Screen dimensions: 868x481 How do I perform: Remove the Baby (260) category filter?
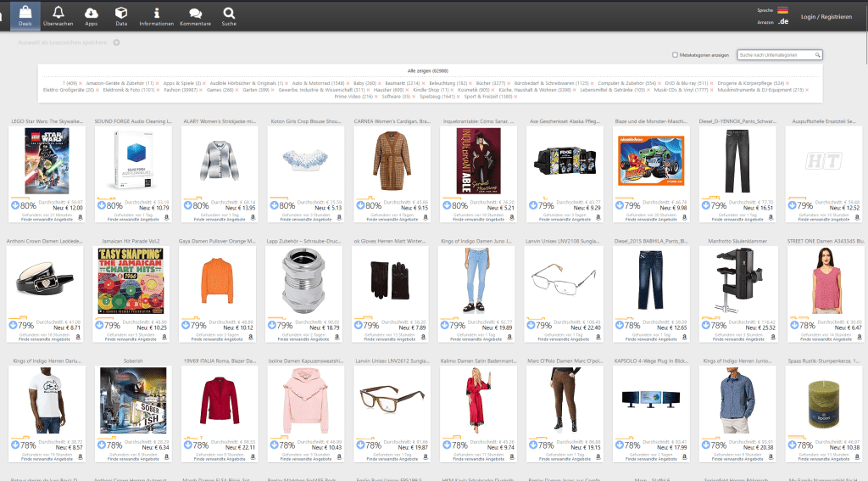[x=380, y=84]
